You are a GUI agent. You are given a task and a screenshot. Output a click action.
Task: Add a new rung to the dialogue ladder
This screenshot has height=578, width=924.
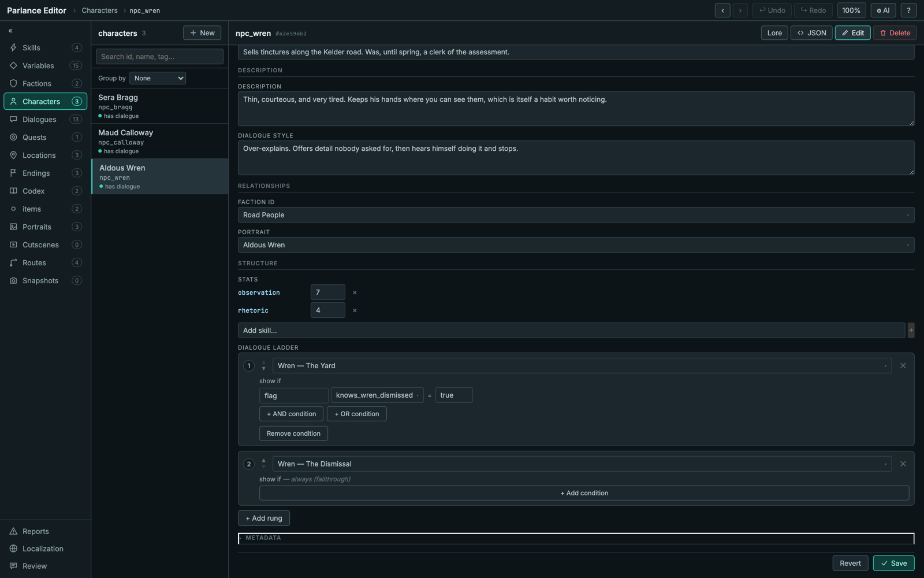point(264,518)
